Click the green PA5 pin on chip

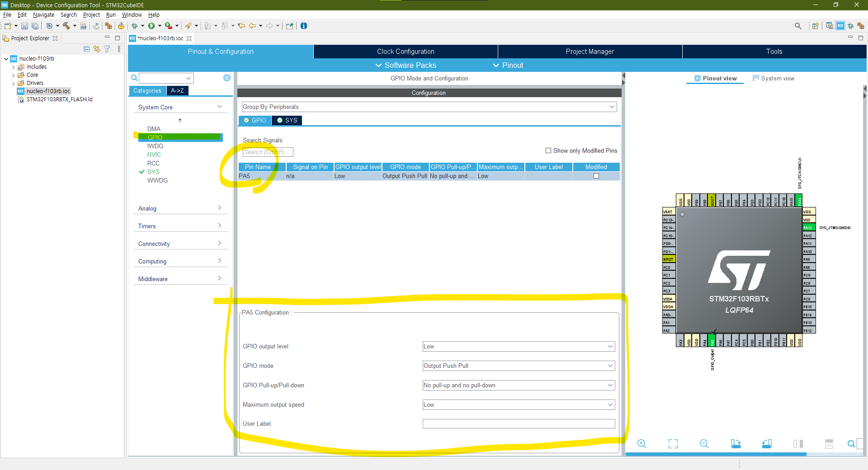(x=712, y=340)
